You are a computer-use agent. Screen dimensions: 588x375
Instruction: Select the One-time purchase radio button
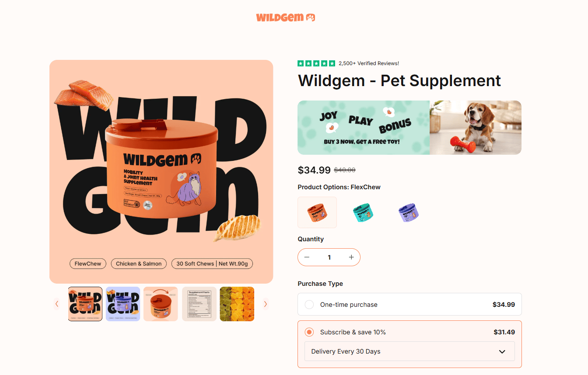pyautogui.click(x=309, y=305)
